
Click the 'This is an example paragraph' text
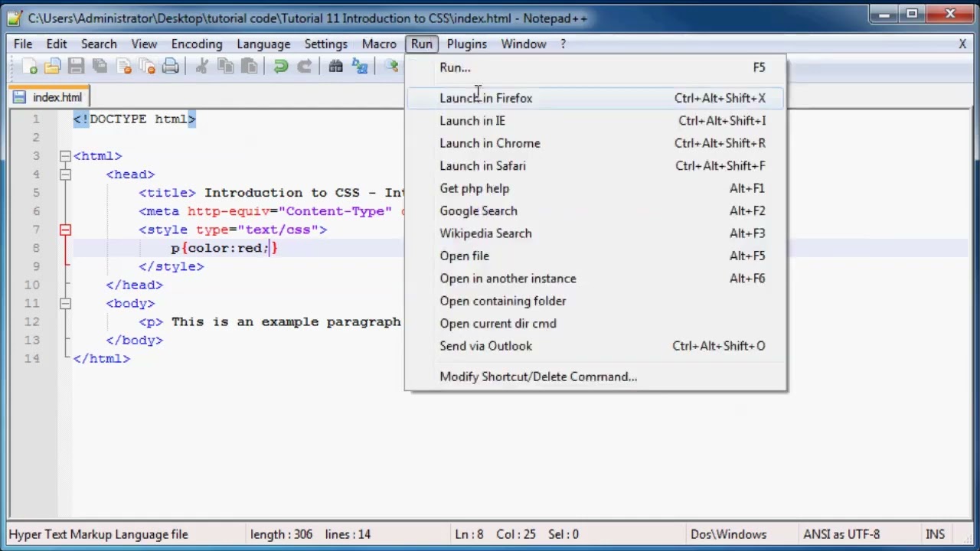pos(286,321)
